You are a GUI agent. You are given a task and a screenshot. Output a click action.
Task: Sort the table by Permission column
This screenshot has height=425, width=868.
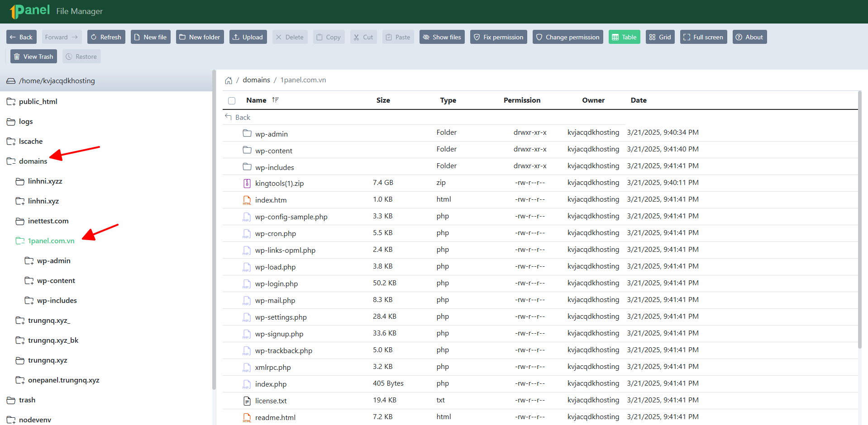pyautogui.click(x=522, y=100)
